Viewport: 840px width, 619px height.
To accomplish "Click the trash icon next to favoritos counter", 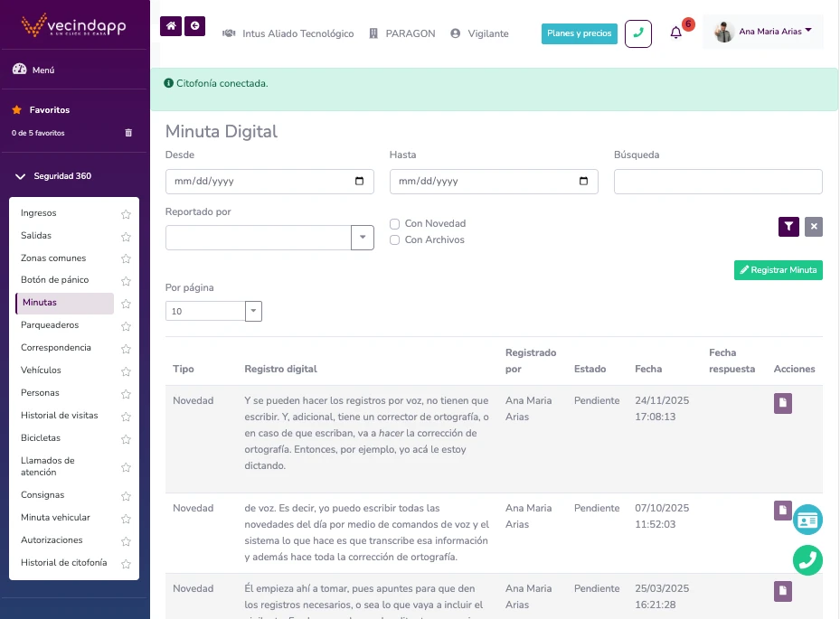I will coord(127,132).
